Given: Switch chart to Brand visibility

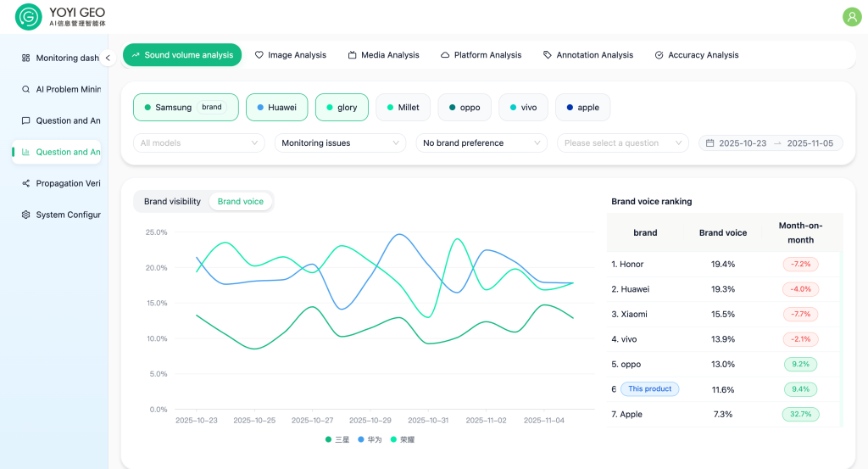Looking at the screenshot, I should (172, 202).
